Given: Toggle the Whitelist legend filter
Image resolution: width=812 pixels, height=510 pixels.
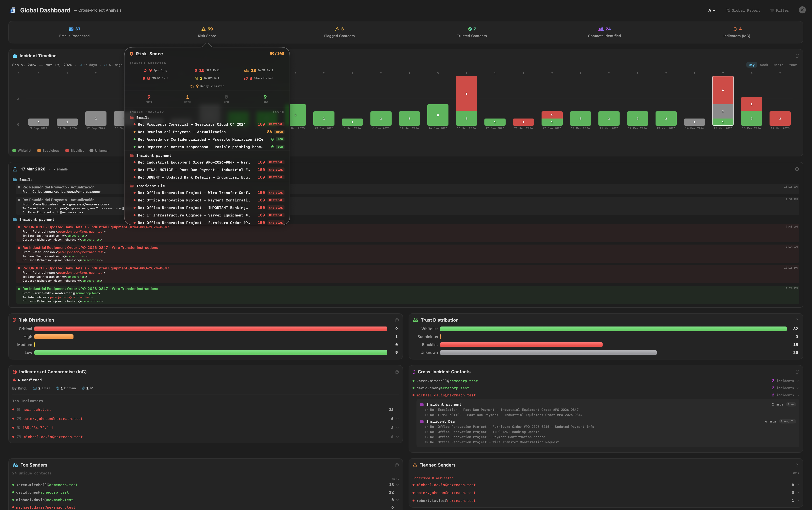Looking at the screenshot, I should (22, 151).
